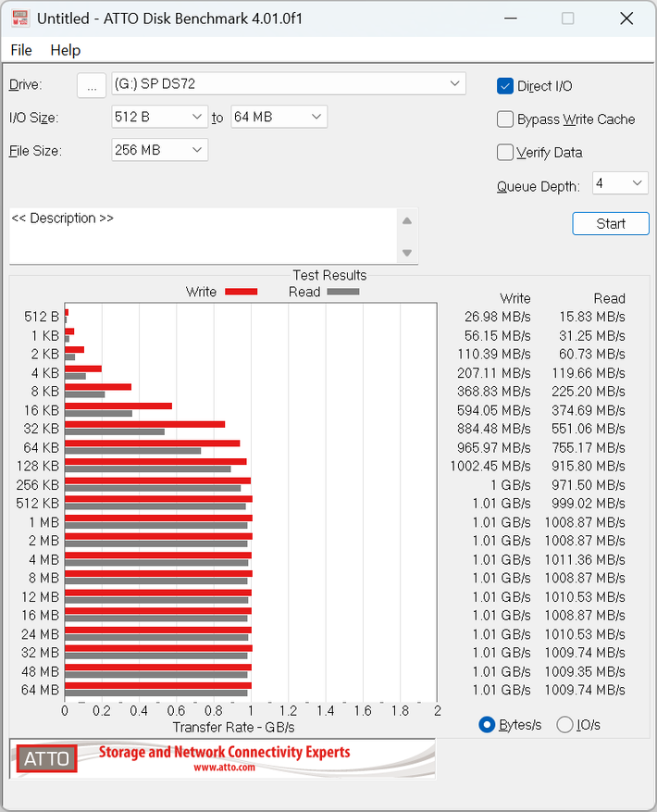Screen dimensions: 657x812
Task: Expand the 64 MB maximum I/O size dropdown
Action: click(x=279, y=117)
